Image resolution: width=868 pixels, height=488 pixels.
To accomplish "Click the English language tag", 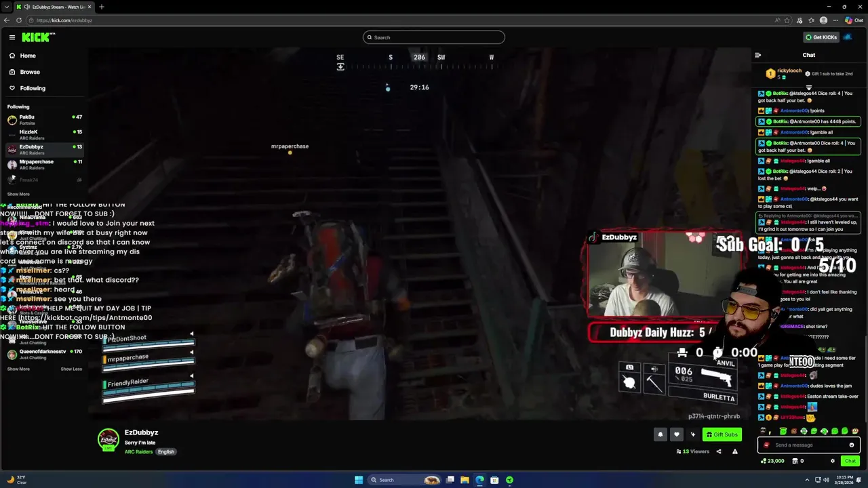I will tap(166, 451).
